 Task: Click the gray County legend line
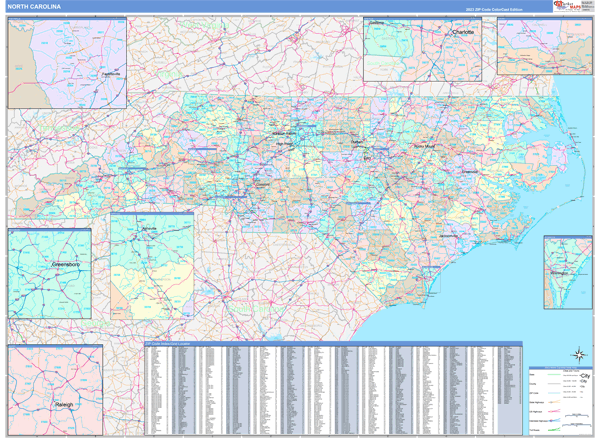[x=554, y=384]
